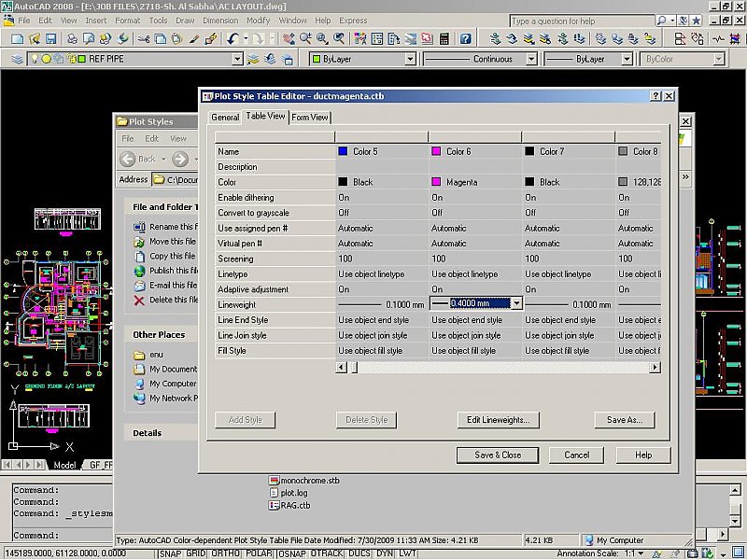Click the Help question mark toolbar icon
747x560 pixels.
[x=465, y=39]
